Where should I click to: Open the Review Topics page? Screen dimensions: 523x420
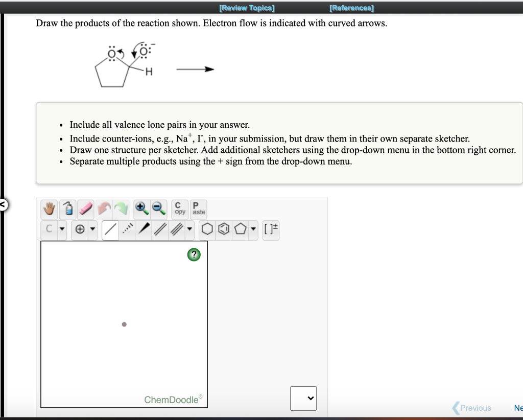247,8
